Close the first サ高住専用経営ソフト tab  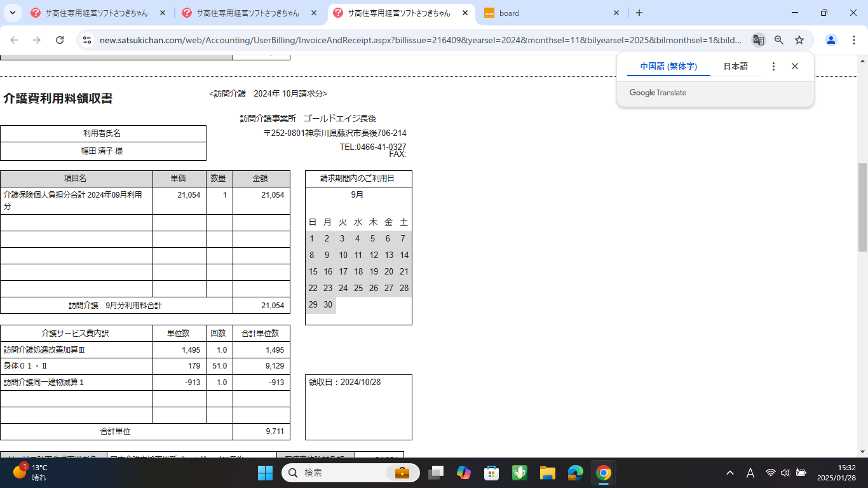tap(163, 13)
